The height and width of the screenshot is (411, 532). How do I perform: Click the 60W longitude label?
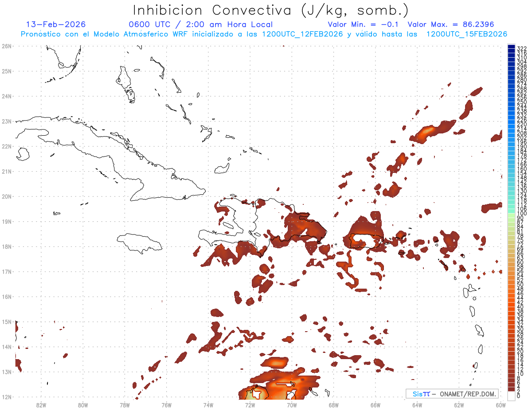click(501, 405)
